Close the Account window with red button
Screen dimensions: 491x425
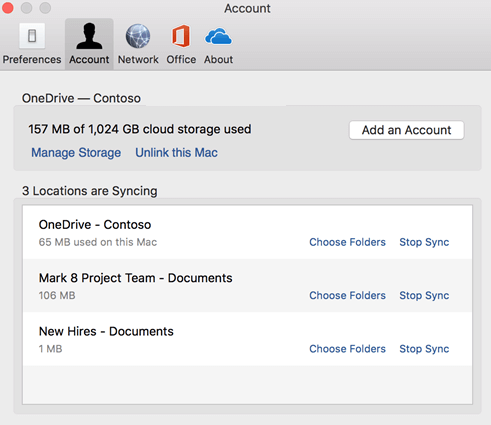(7, 8)
